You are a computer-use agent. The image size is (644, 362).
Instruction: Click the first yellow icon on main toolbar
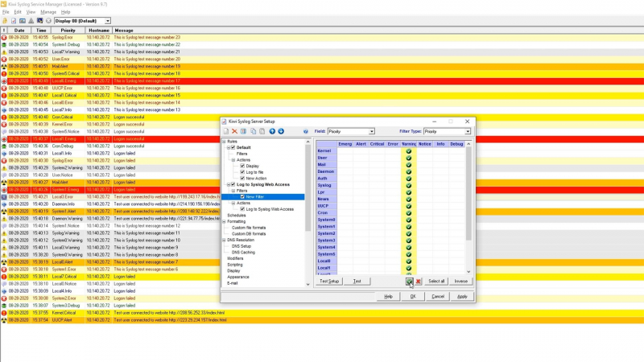pos(5,21)
